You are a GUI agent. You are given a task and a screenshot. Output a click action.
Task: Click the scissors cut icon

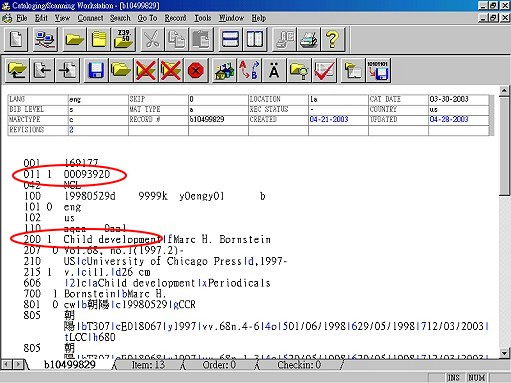(152, 39)
